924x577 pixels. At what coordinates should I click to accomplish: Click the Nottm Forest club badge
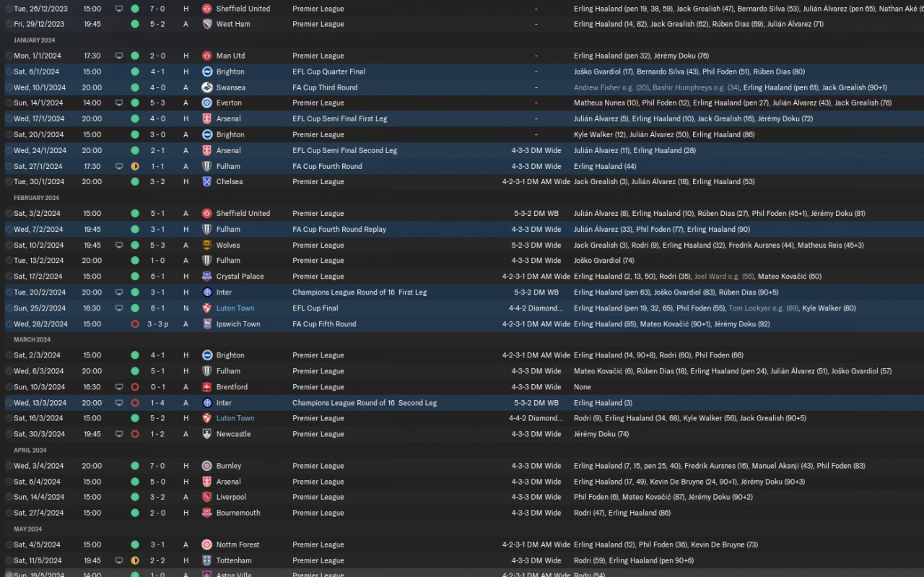tap(207, 545)
